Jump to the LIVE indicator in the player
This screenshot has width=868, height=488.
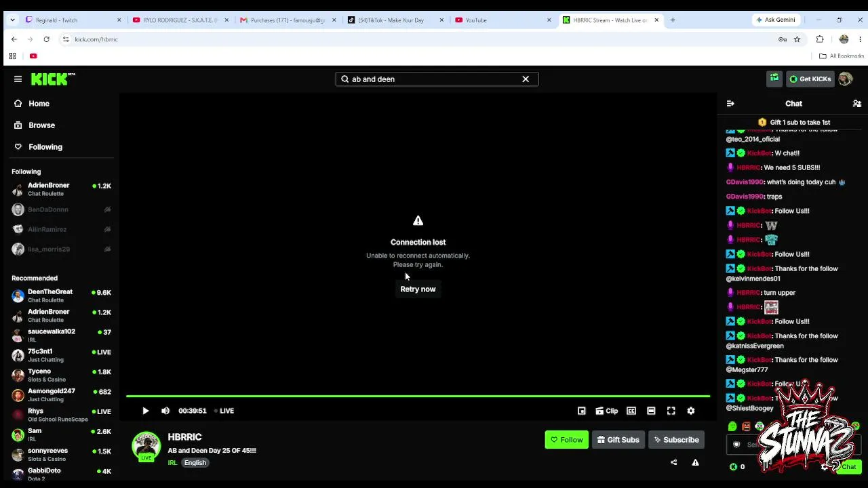point(224,411)
